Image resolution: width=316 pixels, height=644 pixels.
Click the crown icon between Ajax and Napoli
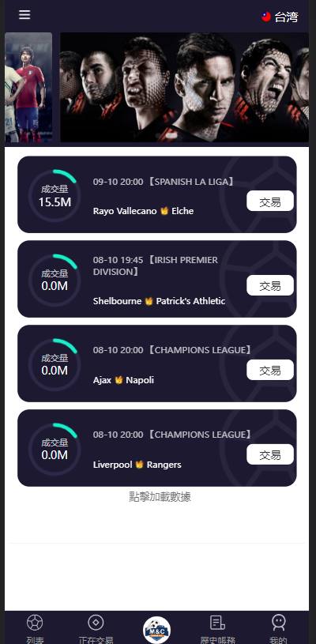[x=118, y=380]
